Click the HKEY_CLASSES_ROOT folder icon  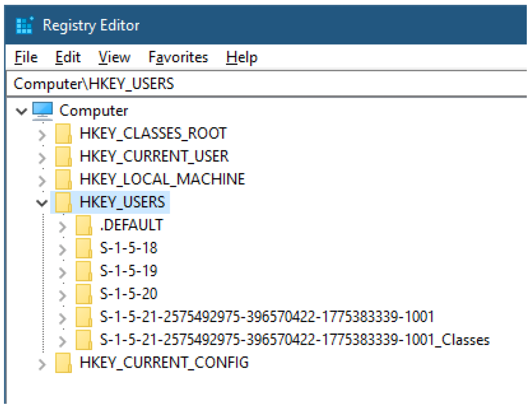[x=63, y=134]
